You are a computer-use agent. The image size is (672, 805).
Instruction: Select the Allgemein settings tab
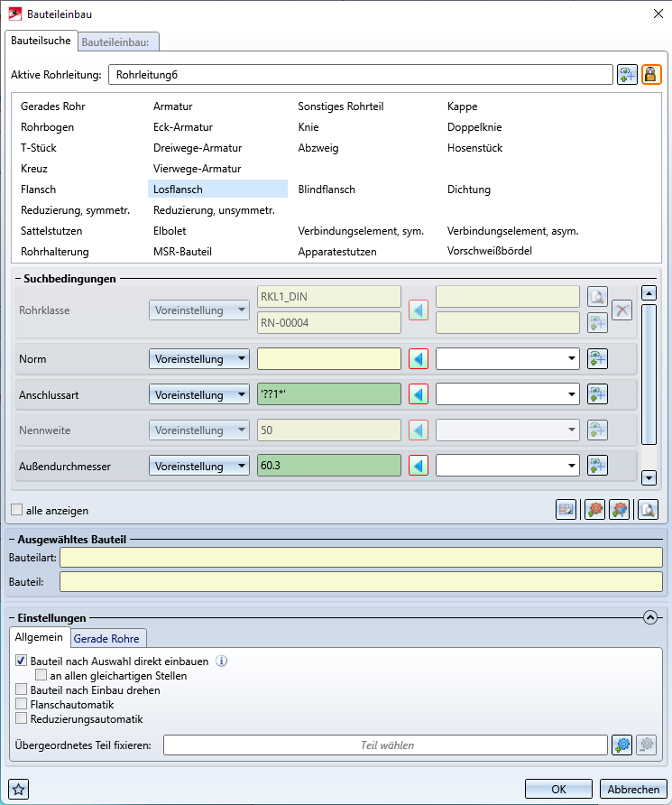[39, 637]
